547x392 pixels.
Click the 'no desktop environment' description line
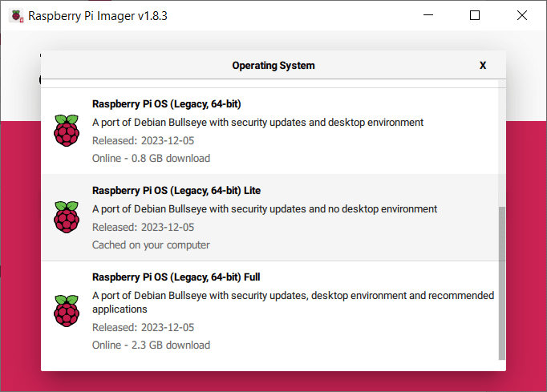(265, 209)
